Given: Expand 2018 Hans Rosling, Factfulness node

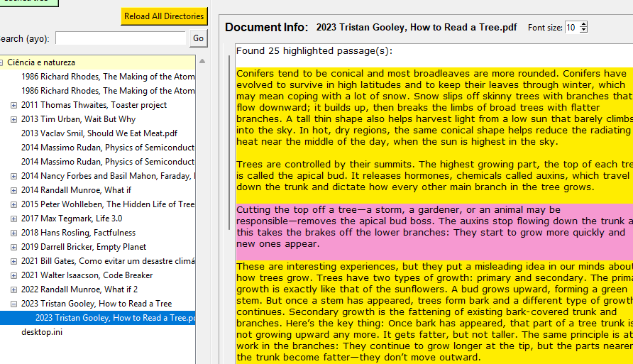Looking at the screenshot, I should click(13, 233).
